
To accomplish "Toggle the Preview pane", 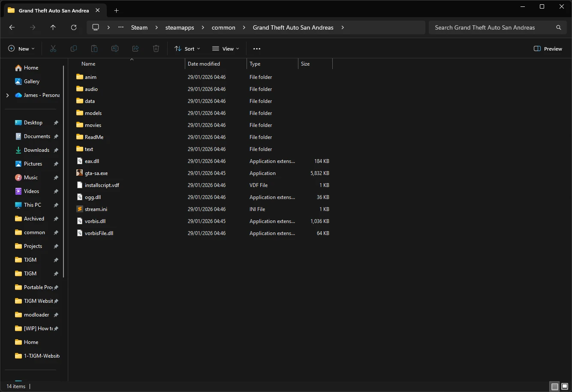I will pyautogui.click(x=548, y=48).
